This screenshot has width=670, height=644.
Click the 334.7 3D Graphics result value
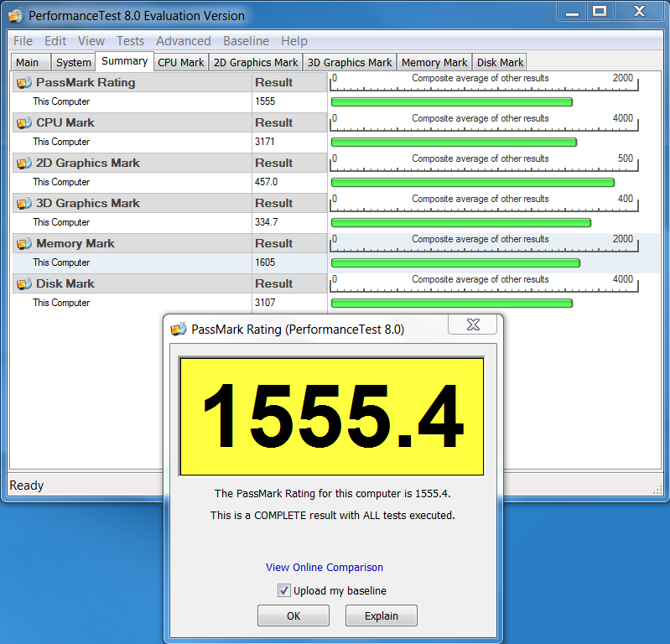pos(266,221)
